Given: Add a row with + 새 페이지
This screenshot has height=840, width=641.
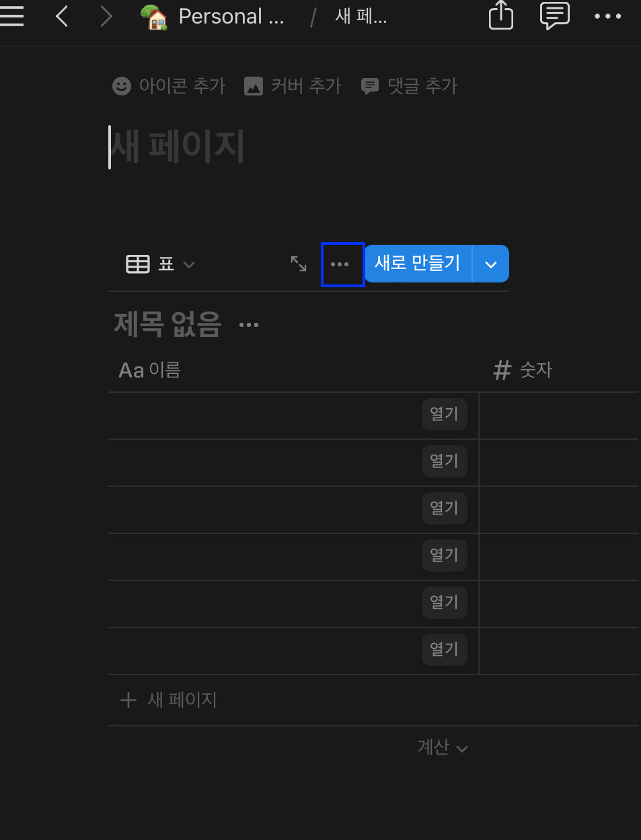Looking at the screenshot, I should click(167, 699).
